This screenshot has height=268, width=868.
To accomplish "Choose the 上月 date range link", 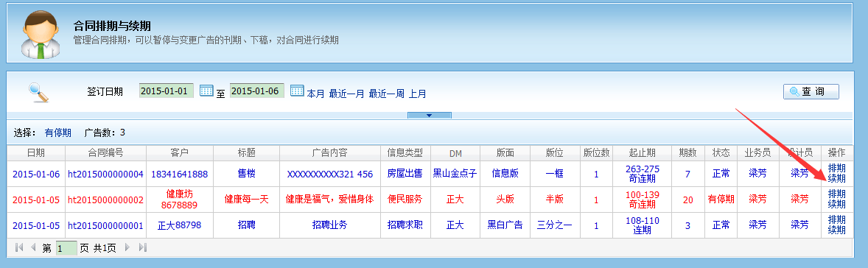I will tap(418, 94).
